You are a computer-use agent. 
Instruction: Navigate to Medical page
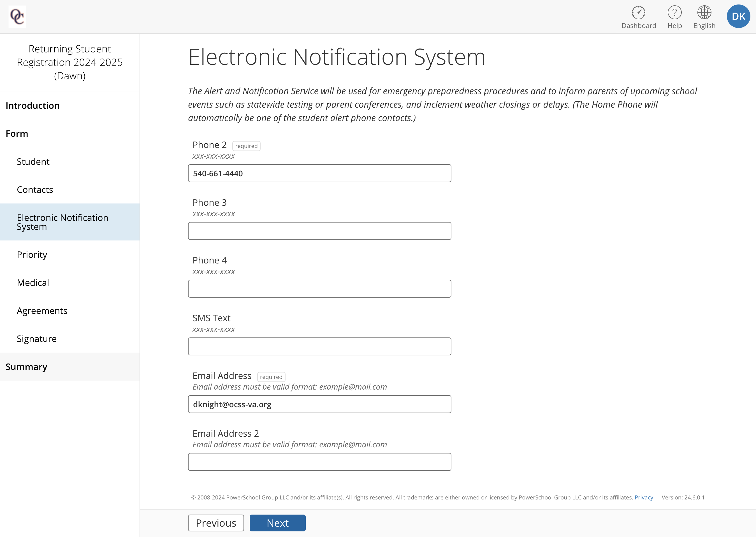pyautogui.click(x=33, y=283)
